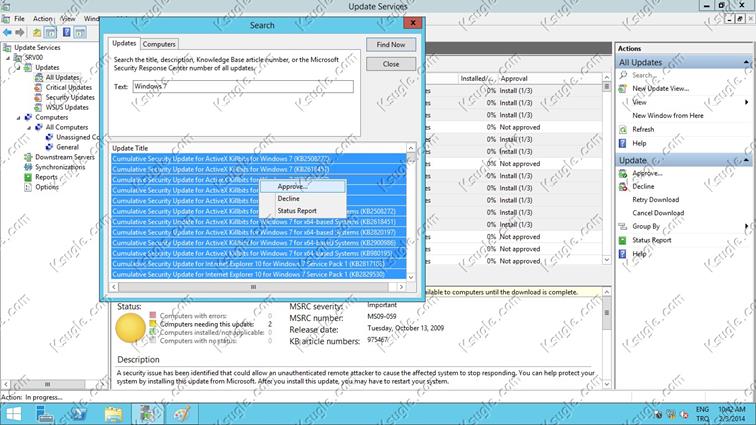Collapse the SRV00 tree node
The image size is (756, 425).
[8, 57]
